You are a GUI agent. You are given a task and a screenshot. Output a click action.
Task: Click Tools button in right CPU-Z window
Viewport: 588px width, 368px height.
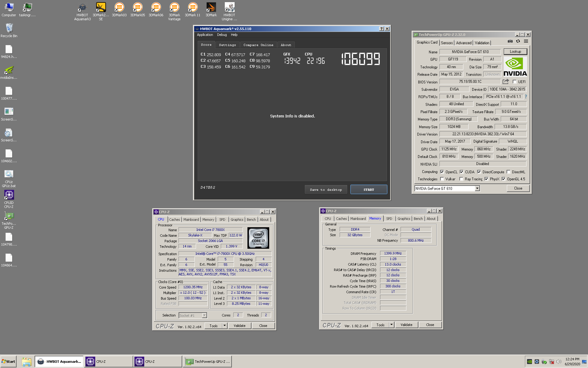pos(380,325)
